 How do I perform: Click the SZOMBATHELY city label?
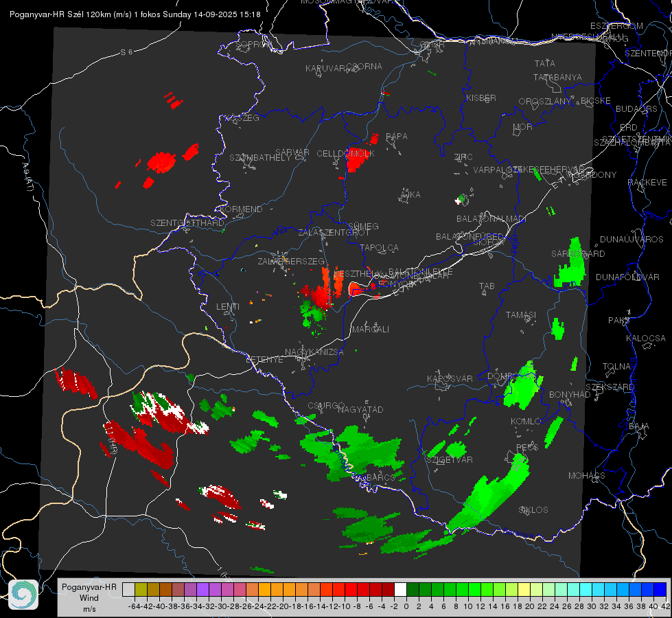260,158
